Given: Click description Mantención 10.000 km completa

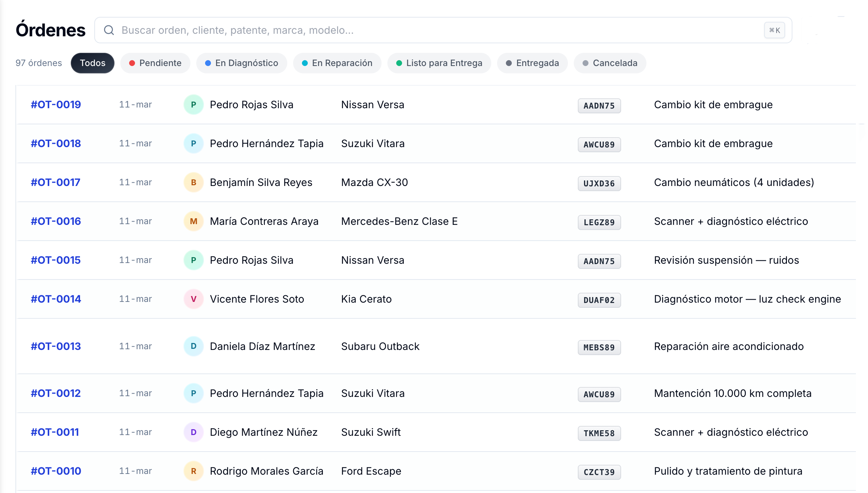Looking at the screenshot, I should (x=733, y=393).
